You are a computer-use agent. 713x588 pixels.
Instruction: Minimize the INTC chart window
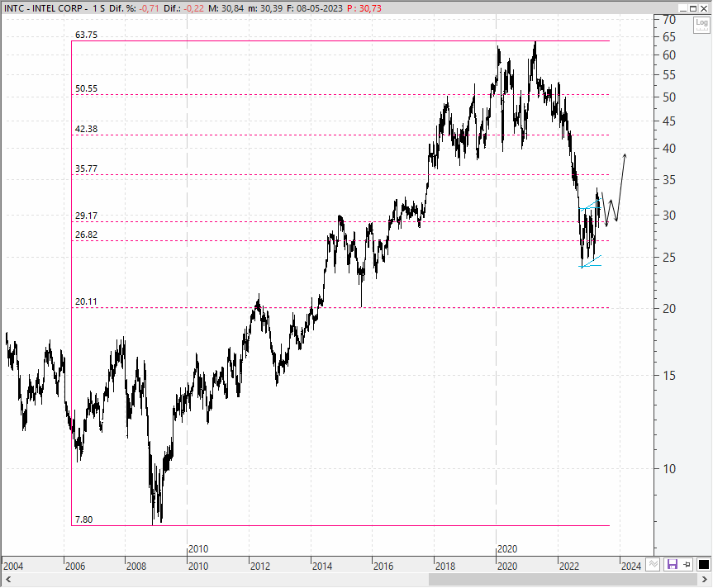coord(683,8)
